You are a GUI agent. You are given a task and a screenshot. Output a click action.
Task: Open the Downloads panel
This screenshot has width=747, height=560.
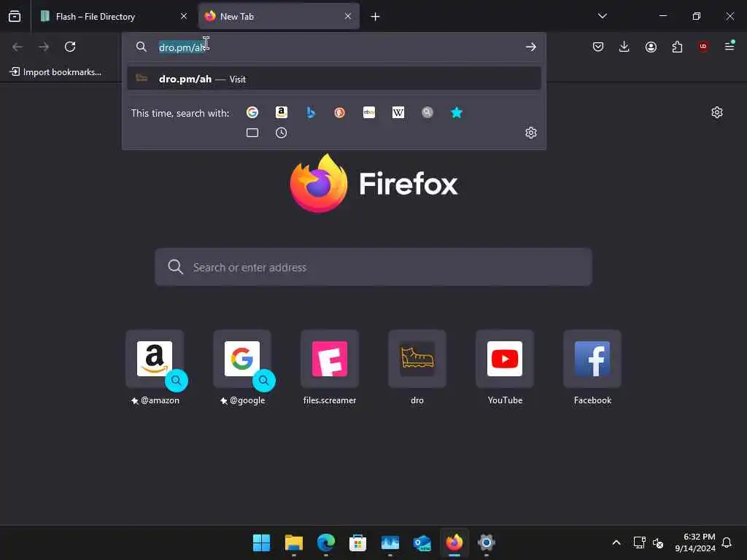tap(624, 47)
